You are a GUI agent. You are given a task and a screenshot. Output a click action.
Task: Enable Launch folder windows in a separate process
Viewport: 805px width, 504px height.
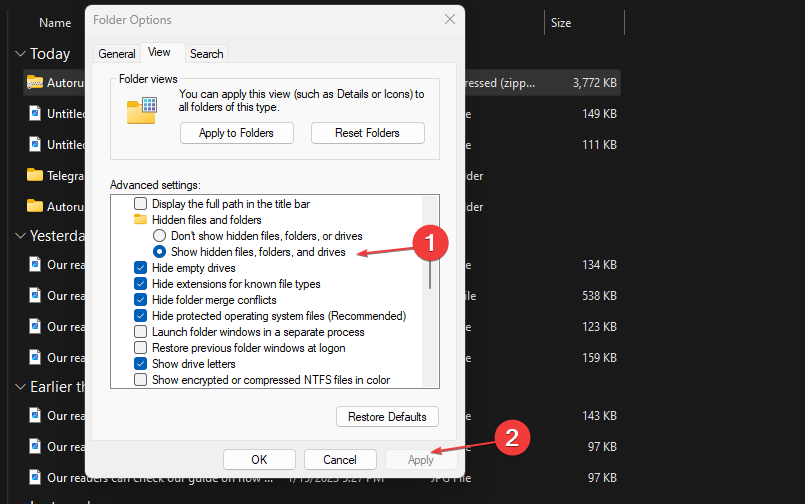140,332
